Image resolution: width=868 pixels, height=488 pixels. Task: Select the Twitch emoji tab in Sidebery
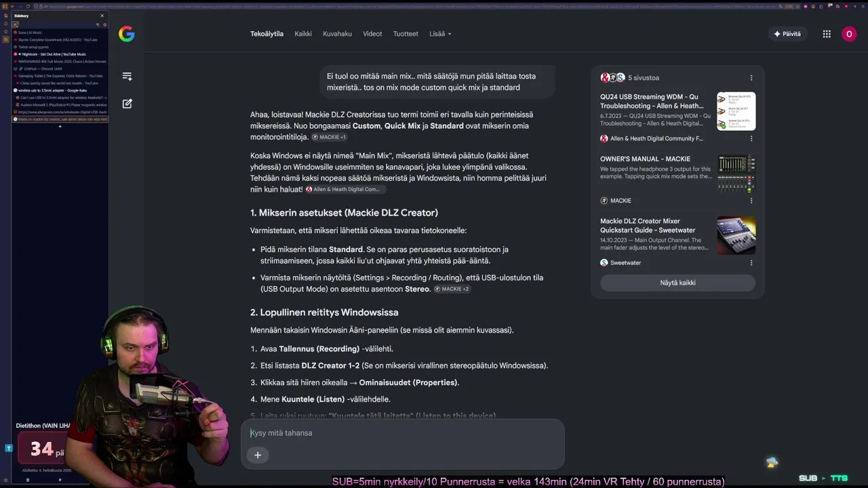[60, 47]
